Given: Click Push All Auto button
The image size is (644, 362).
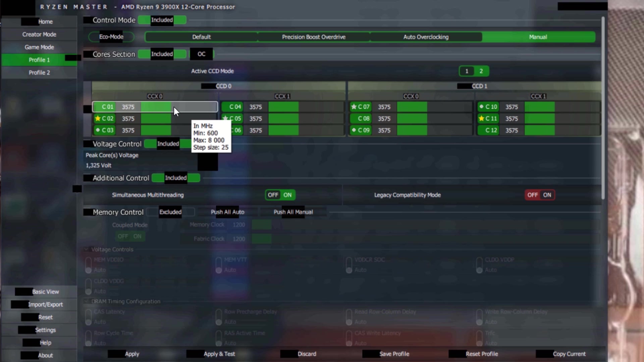Looking at the screenshot, I should click(x=227, y=212).
